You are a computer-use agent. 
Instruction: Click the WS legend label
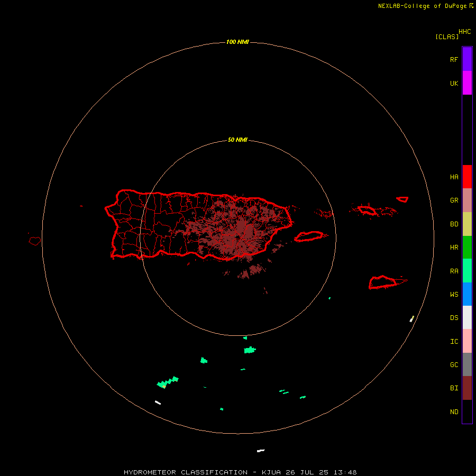454,295
